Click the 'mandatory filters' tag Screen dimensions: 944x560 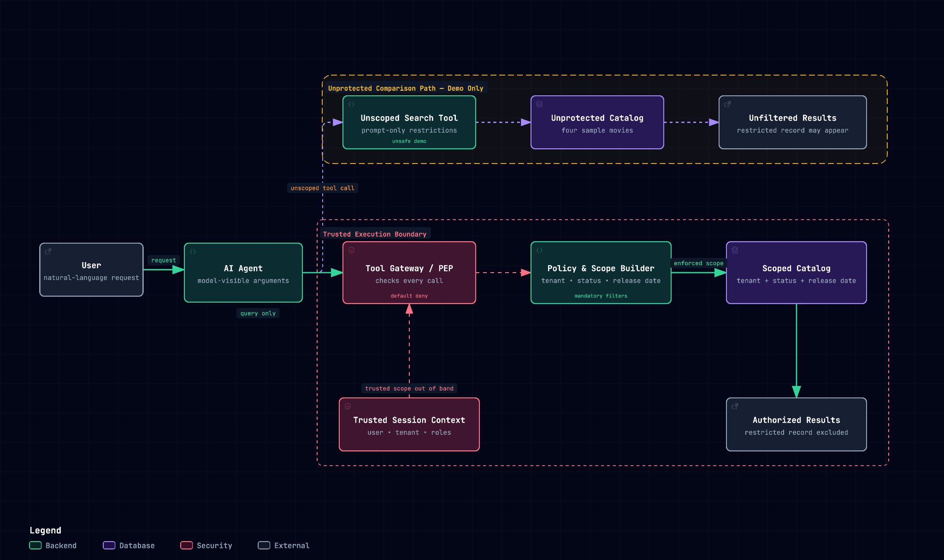click(601, 296)
